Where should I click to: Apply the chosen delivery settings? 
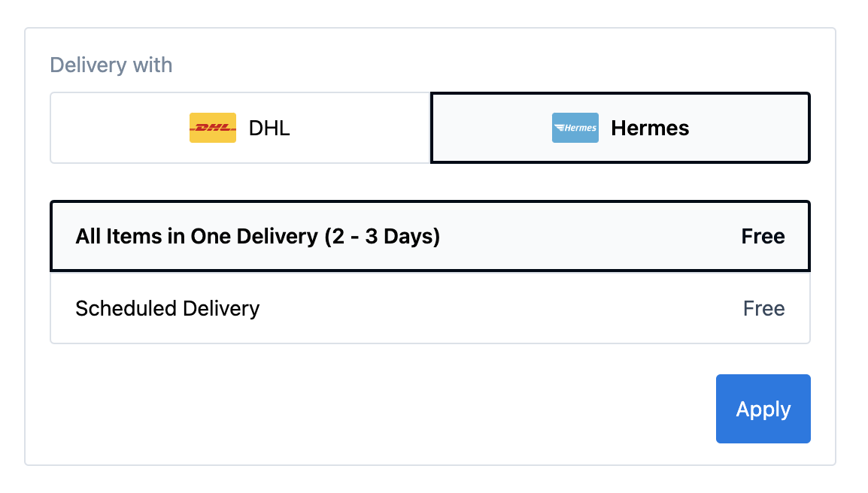[763, 409]
